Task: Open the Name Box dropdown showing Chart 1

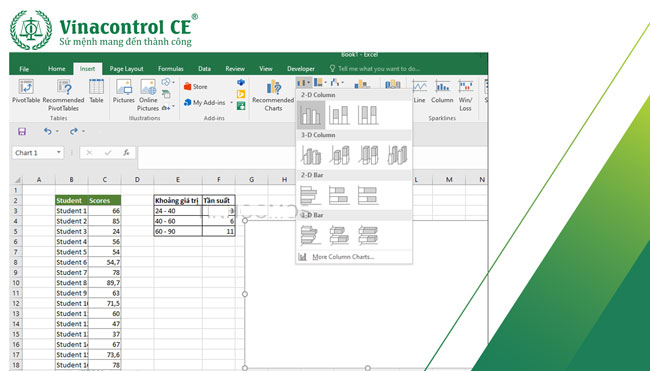Action: (59, 153)
